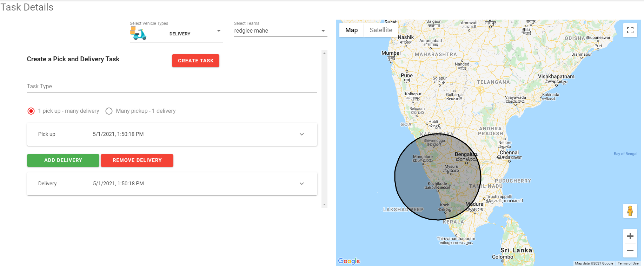
Task: Open the Terms of Use link
Action: point(628,263)
